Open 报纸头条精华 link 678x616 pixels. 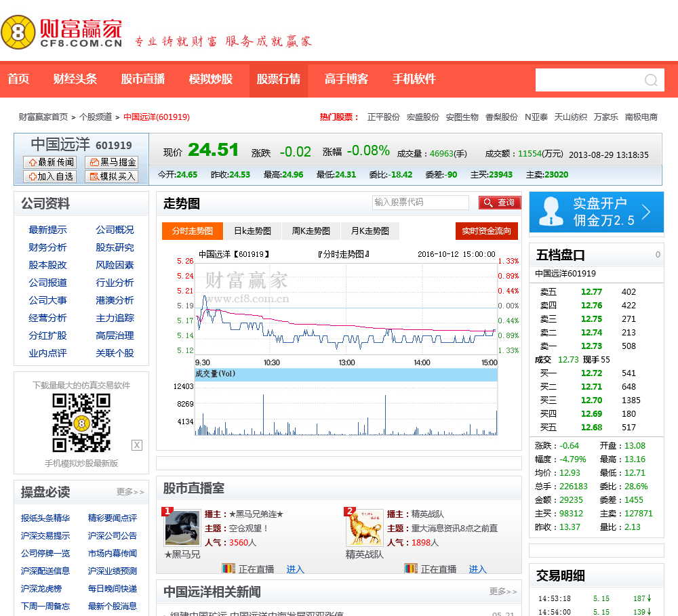(45, 518)
